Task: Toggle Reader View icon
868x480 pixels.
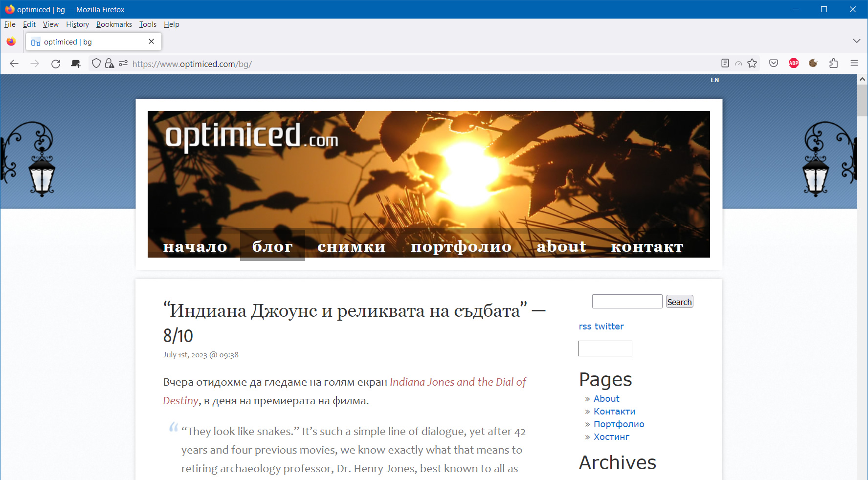Action: [x=725, y=63]
